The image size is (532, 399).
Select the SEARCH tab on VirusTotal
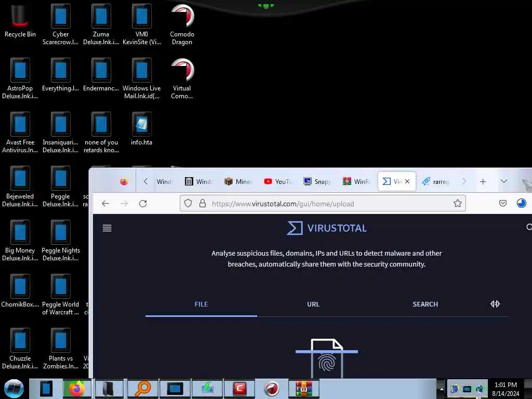point(425,304)
